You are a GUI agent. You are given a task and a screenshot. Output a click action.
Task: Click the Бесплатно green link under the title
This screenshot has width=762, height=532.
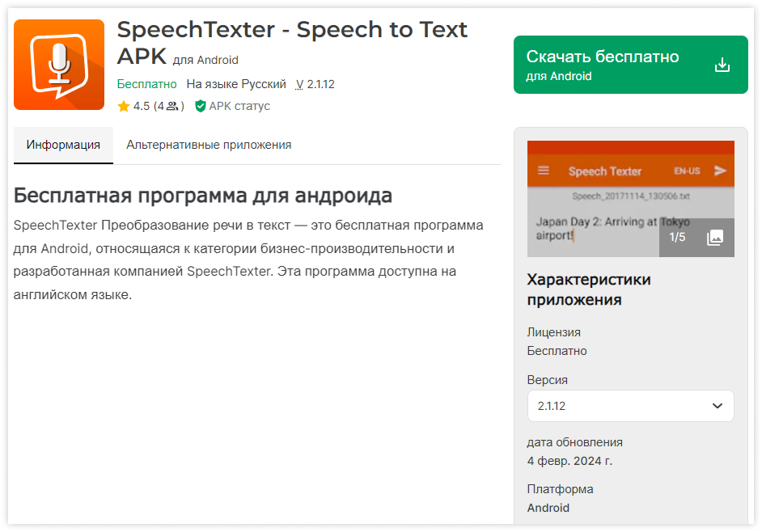tap(146, 84)
